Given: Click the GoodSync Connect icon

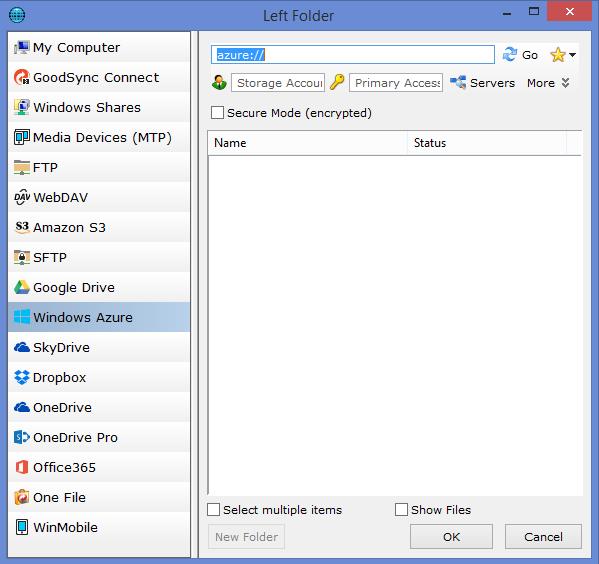Looking at the screenshot, I should pyautogui.click(x=21, y=77).
